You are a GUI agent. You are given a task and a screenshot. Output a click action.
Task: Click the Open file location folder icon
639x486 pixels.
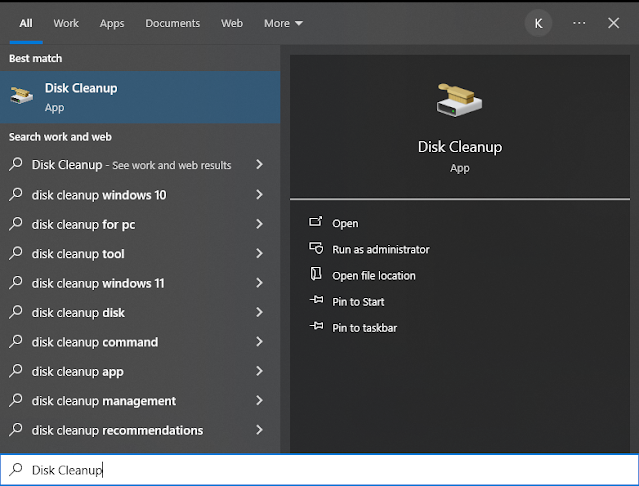click(316, 275)
